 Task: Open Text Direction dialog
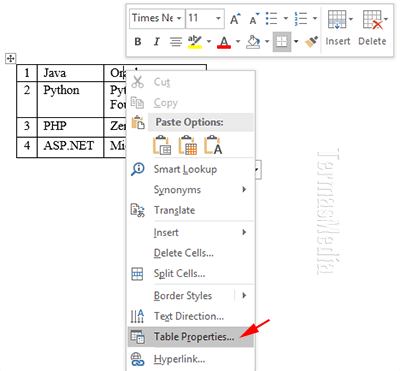[x=191, y=316]
